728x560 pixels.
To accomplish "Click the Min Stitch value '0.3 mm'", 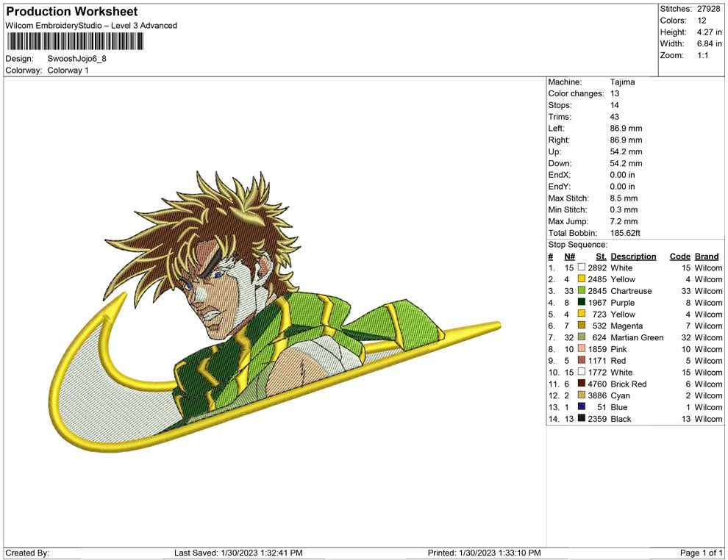I will click(x=624, y=209).
